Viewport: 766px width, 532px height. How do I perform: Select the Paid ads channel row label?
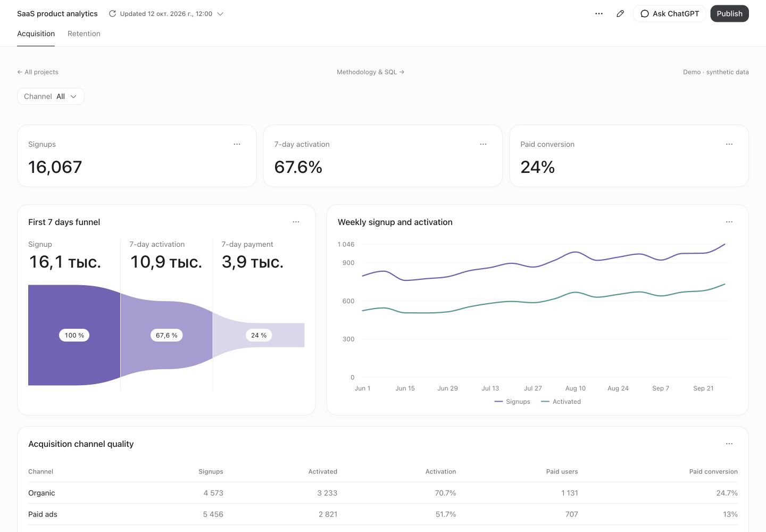click(43, 514)
